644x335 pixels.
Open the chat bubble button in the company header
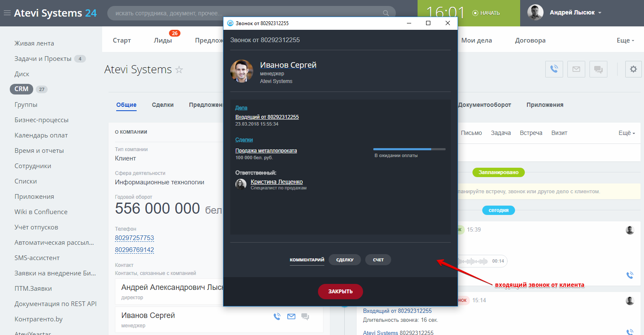pyautogui.click(x=598, y=69)
